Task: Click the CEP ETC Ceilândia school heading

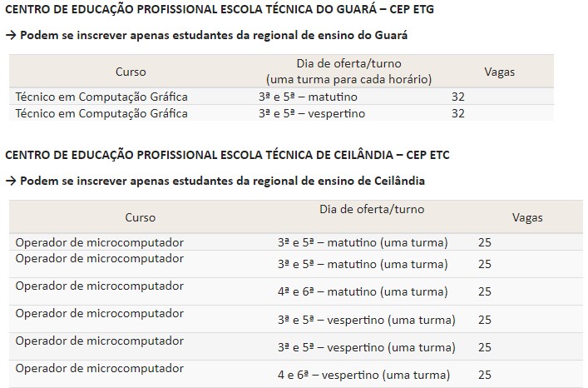Action: 227,155
